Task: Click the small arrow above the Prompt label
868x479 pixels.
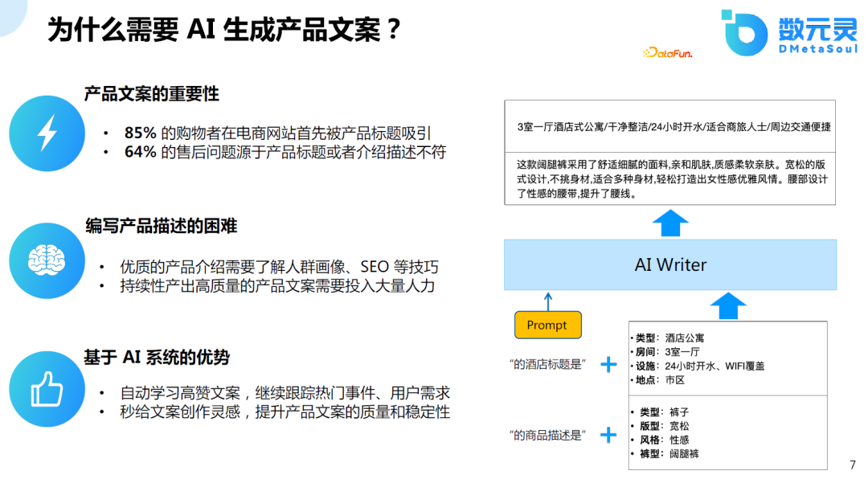Action: click(548, 304)
